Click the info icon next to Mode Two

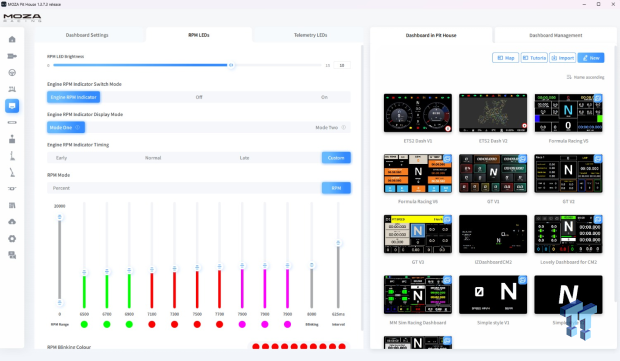344,127
